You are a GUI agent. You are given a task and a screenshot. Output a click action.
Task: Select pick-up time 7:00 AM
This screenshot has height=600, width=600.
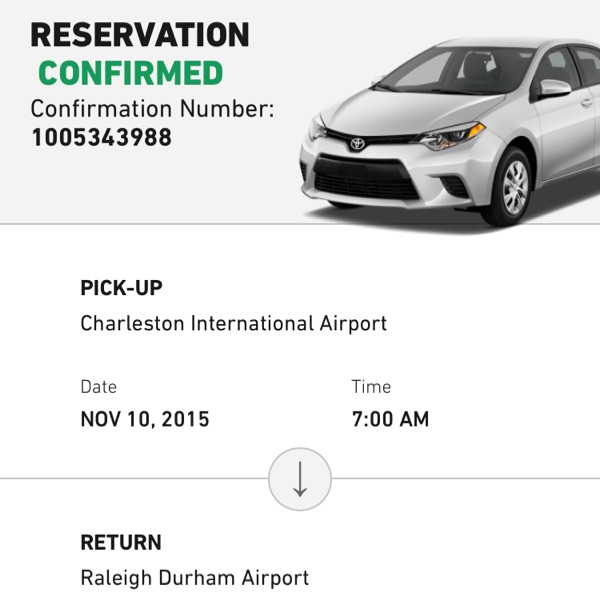[390, 419]
